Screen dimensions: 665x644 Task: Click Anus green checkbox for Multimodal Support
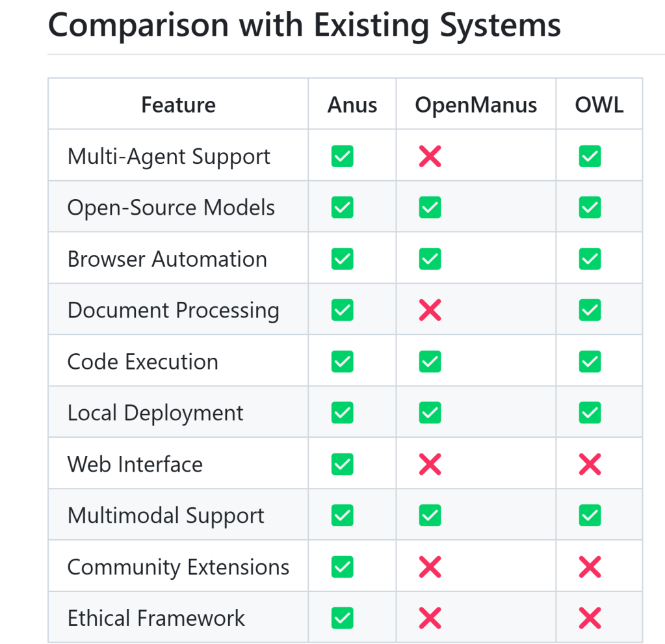point(342,517)
